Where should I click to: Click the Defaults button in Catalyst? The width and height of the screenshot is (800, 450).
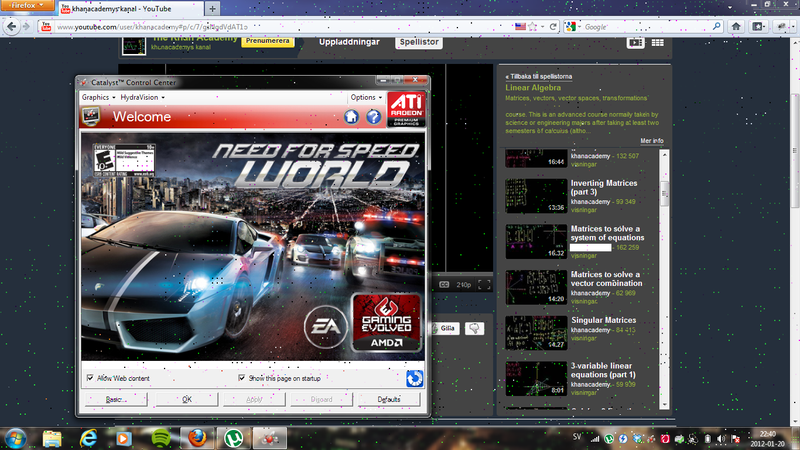pos(389,399)
